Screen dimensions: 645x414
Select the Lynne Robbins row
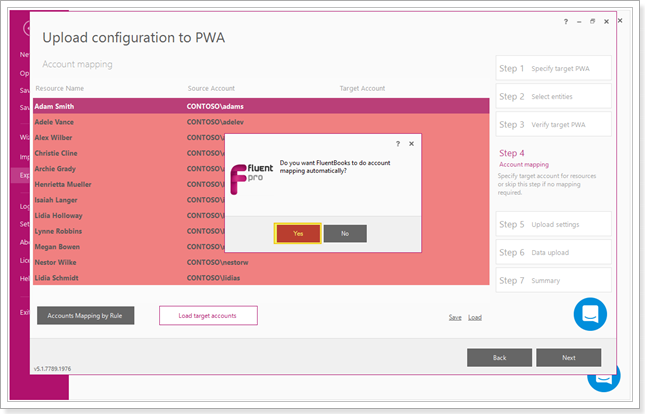pos(129,231)
